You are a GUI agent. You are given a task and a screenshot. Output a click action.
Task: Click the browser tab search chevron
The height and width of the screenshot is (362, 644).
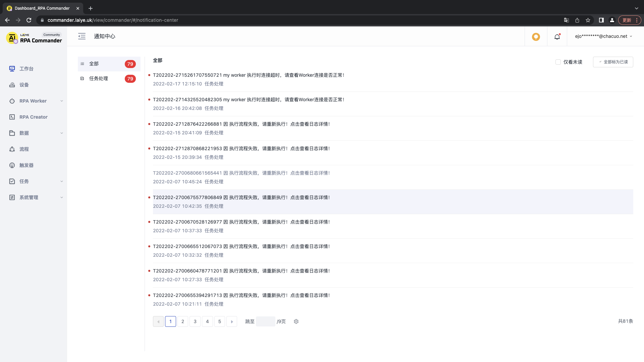(637, 8)
